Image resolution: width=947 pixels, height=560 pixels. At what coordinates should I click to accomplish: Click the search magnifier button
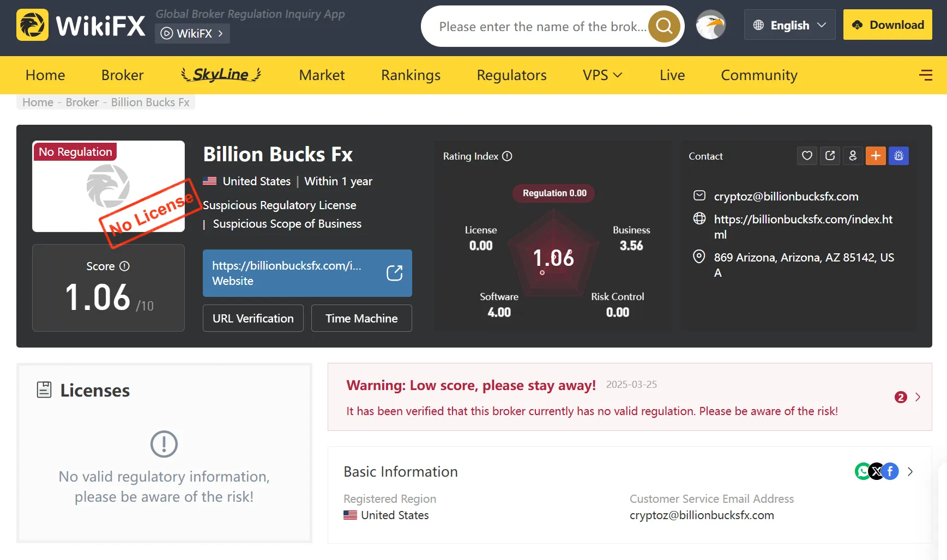coord(664,26)
